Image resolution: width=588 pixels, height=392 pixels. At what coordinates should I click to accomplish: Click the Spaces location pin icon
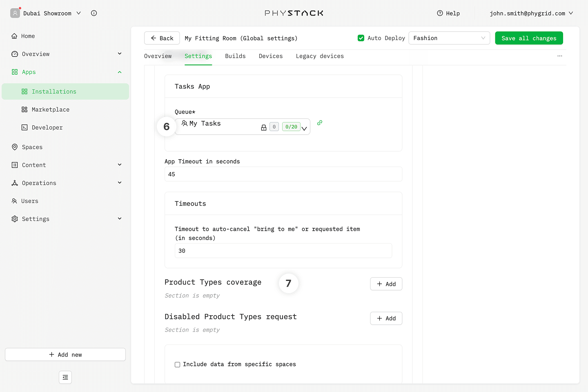tap(15, 147)
